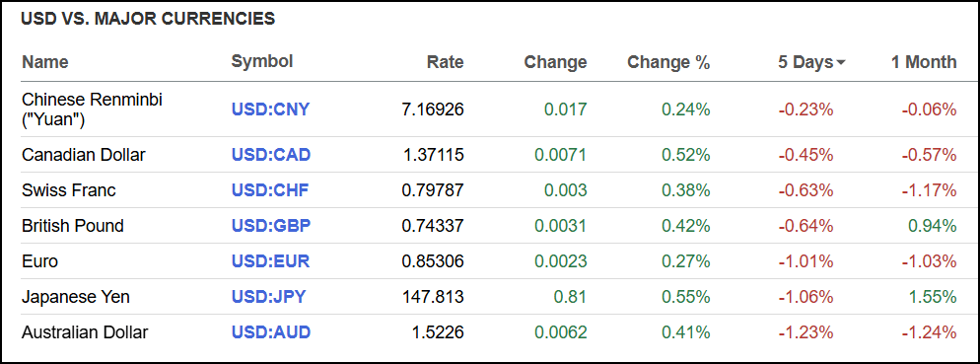980x364 pixels.
Task: Click the change percent 0.55%
Action: click(686, 297)
